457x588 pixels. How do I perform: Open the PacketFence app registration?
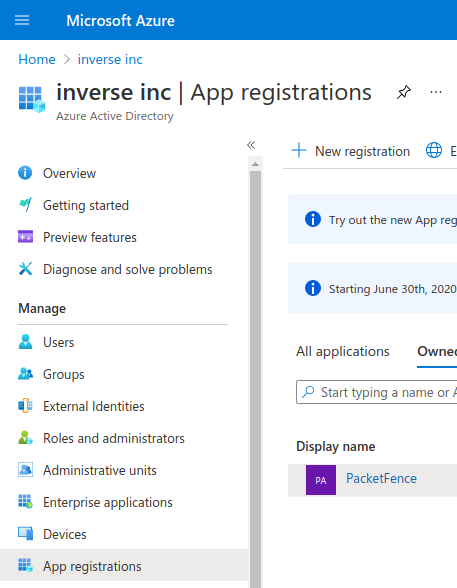381,478
